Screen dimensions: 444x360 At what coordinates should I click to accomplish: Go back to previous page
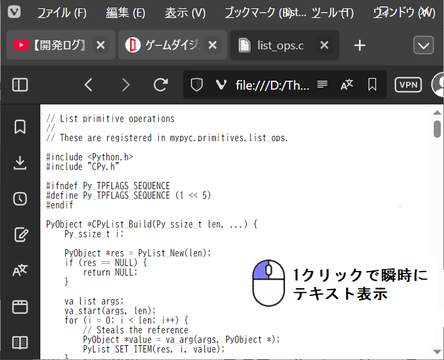tap(88, 85)
